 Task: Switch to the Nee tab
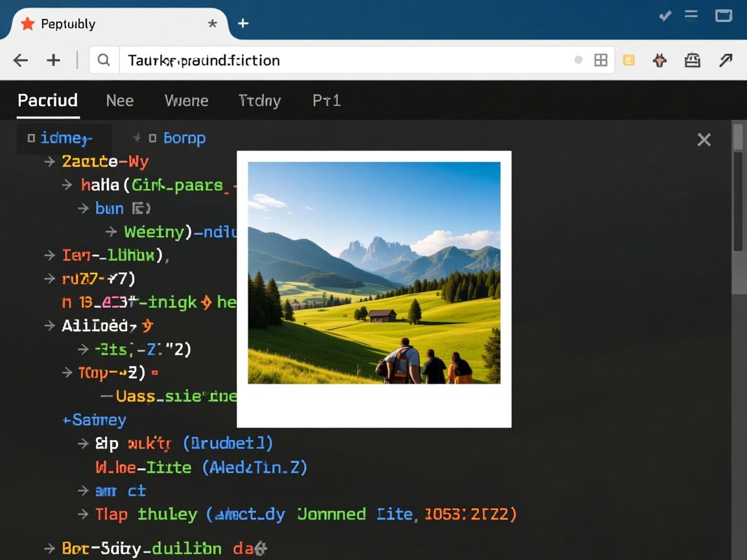119,100
